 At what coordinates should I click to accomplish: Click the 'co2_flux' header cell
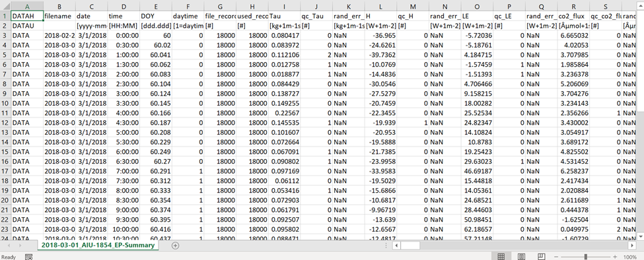click(x=573, y=16)
